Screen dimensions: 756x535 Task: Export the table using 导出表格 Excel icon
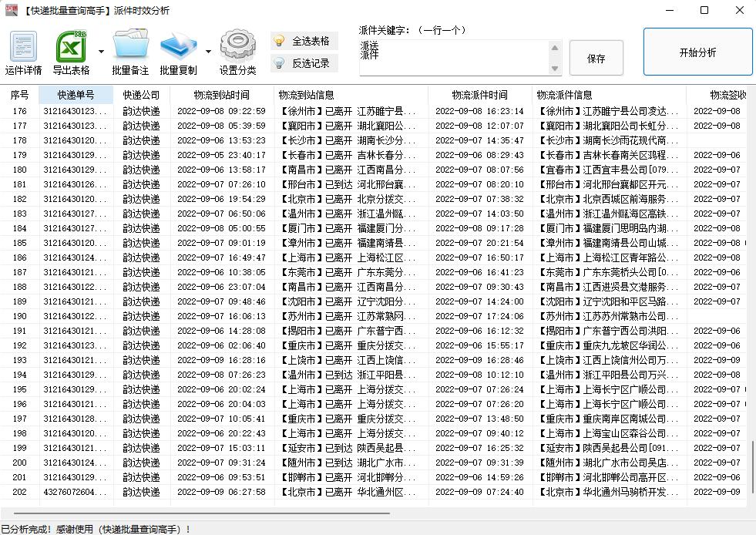point(70,51)
